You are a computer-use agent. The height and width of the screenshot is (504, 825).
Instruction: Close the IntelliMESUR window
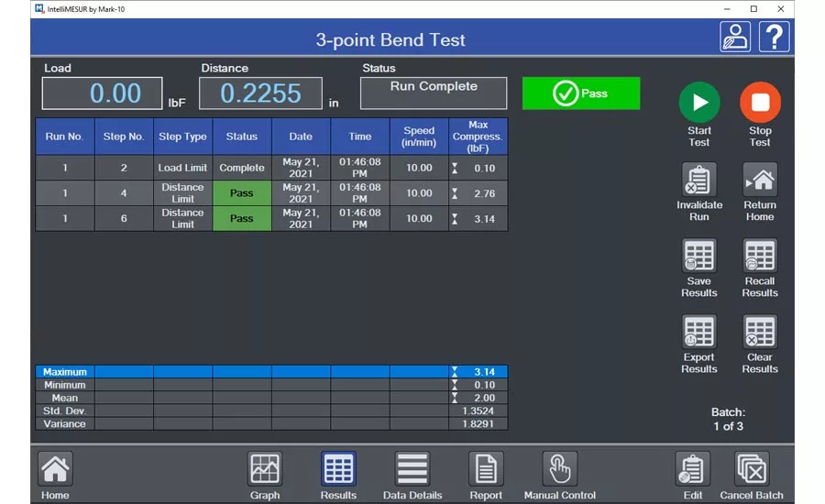coord(781,9)
